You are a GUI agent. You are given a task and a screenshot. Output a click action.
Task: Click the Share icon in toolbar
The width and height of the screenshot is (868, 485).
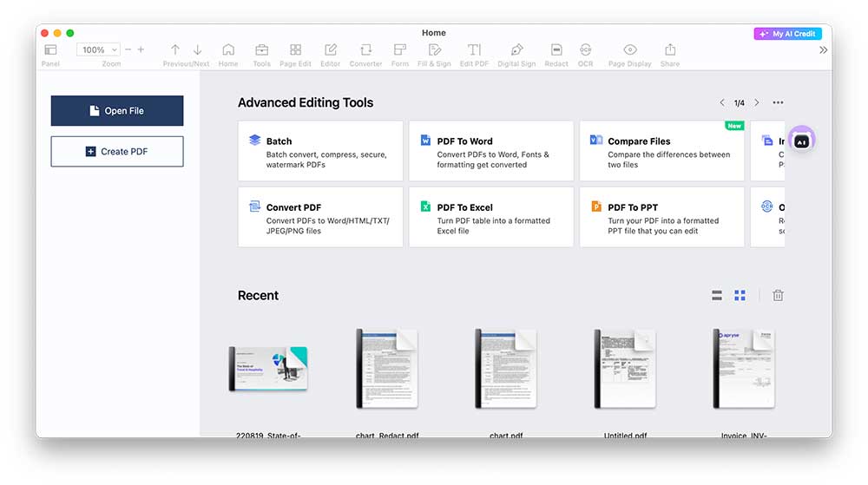669,50
